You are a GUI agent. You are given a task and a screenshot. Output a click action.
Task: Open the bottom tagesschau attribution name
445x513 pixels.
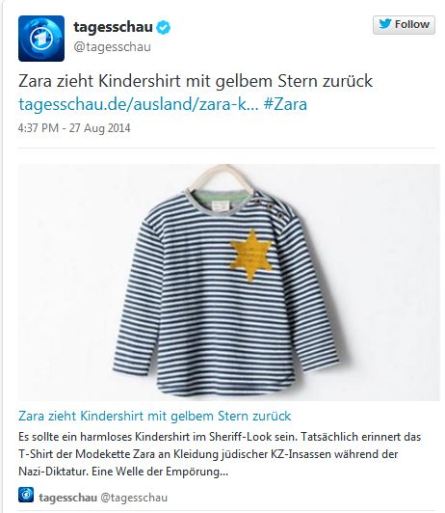pos(68,498)
